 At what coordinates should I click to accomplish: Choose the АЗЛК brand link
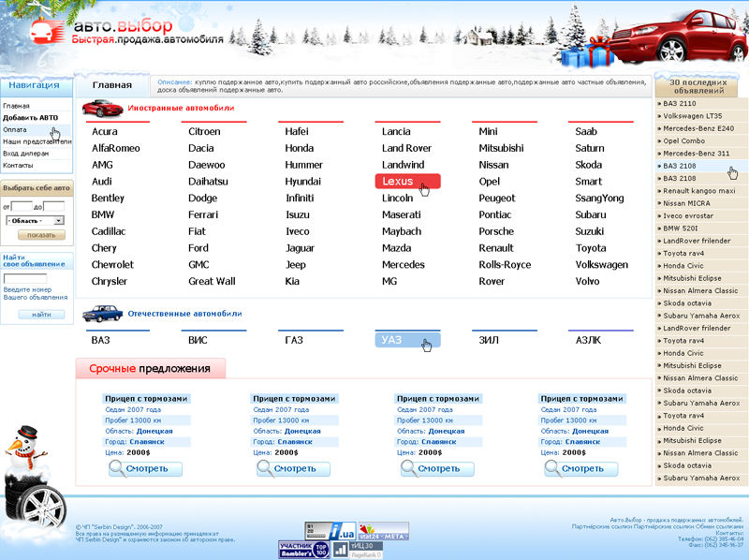589,340
